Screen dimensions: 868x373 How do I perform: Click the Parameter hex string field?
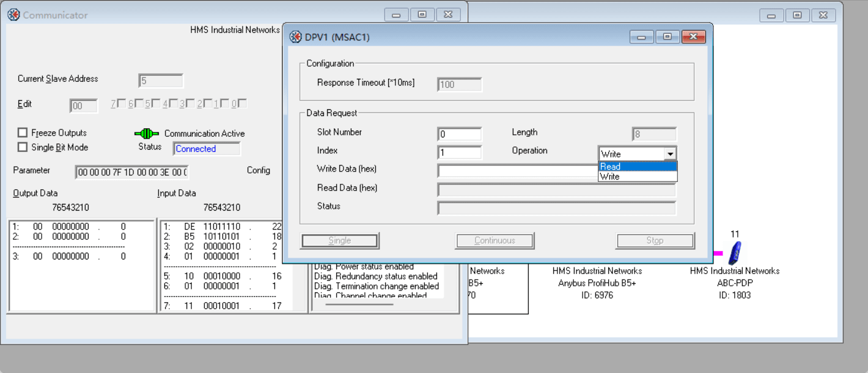tap(131, 172)
